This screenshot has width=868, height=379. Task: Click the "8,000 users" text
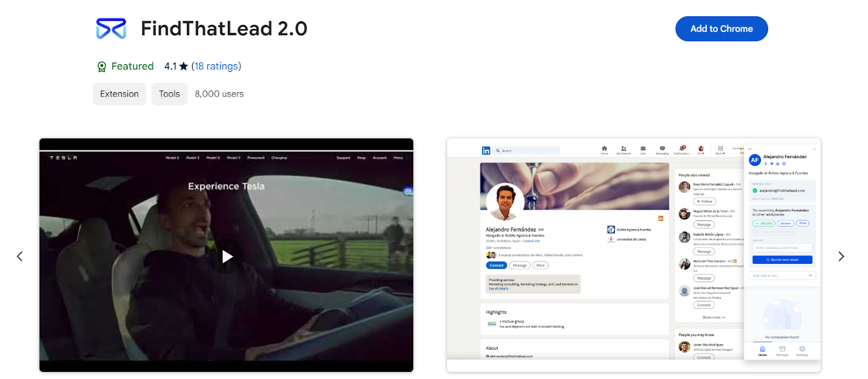219,94
